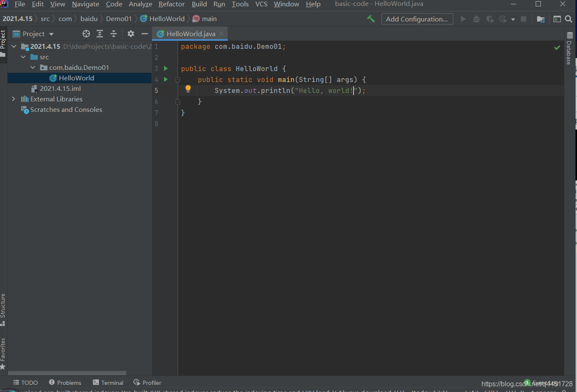577x392 pixels.
Task: Click the Profile run icon
Action: (503, 19)
